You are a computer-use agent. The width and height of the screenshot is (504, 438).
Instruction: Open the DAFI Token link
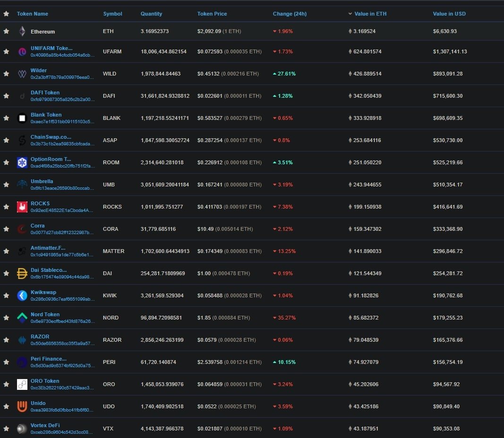pyautogui.click(x=45, y=93)
